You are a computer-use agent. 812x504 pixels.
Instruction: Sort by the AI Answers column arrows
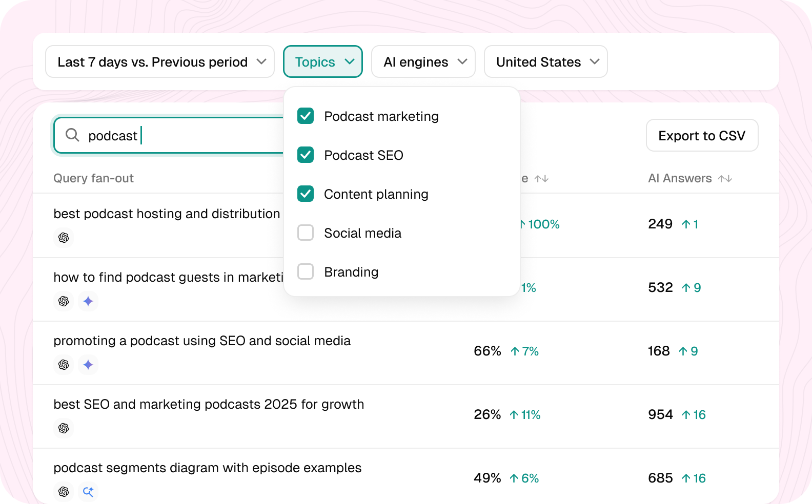(725, 179)
